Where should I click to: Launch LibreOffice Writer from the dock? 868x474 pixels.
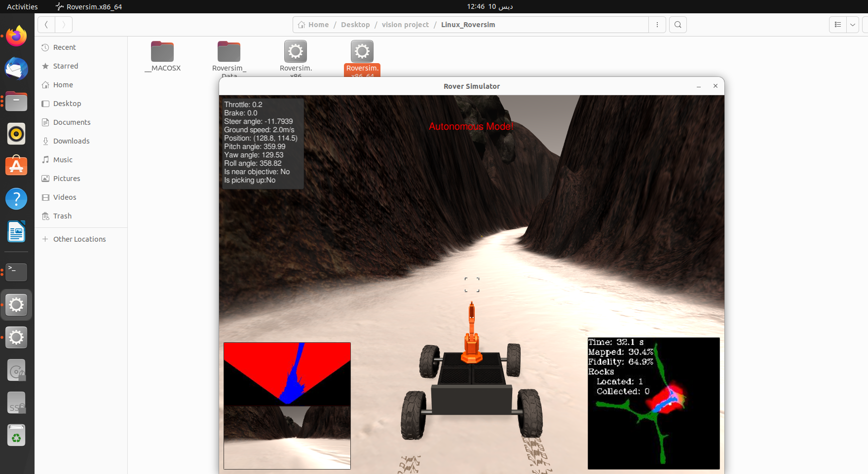[x=16, y=231]
